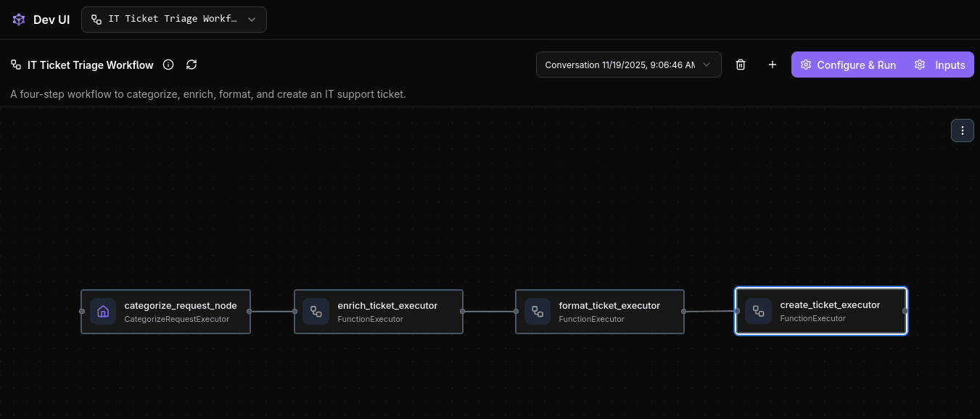Click the Configure & Run button
The width and height of the screenshot is (980, 419).
856,65
